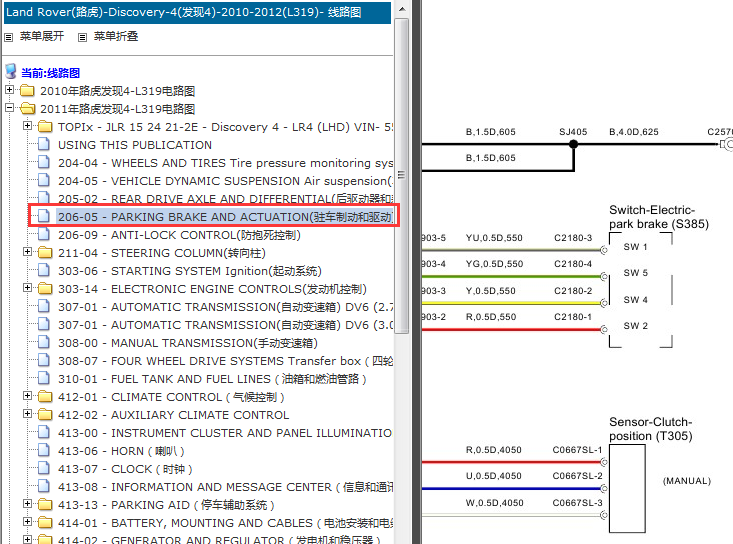Click page icon of 204-05 VEHICLE DYNAMIC SUSPENSION
733x544 pixels.
pos(44,180)
